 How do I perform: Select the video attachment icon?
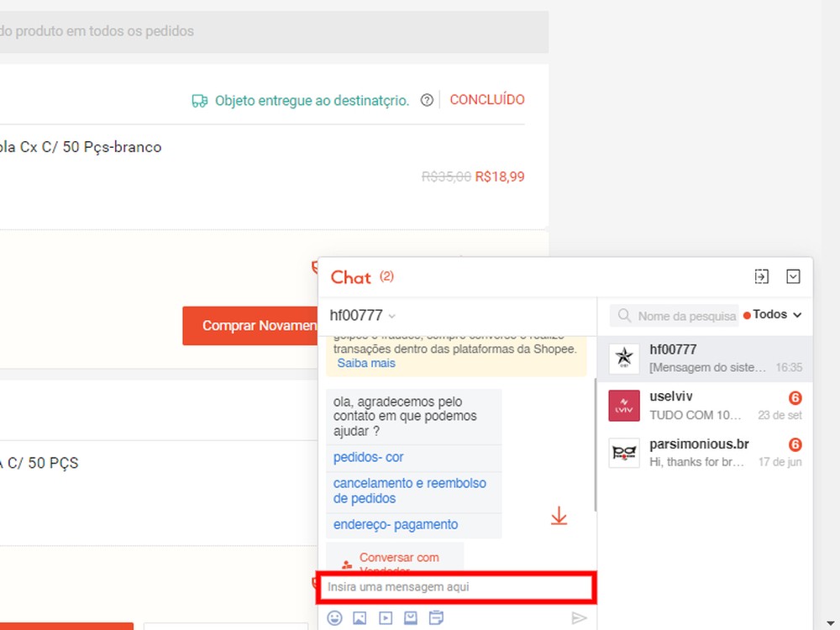[x=386, y=617]
